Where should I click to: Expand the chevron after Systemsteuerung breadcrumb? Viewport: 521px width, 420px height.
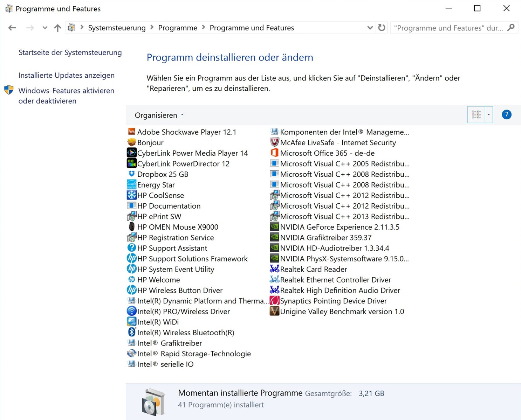[152, 27]
